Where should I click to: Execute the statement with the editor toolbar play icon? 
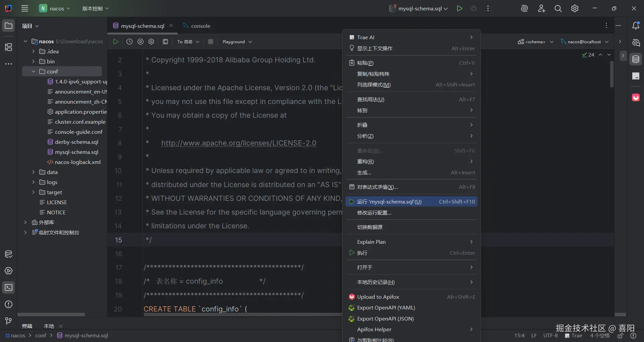pos(116,42)
